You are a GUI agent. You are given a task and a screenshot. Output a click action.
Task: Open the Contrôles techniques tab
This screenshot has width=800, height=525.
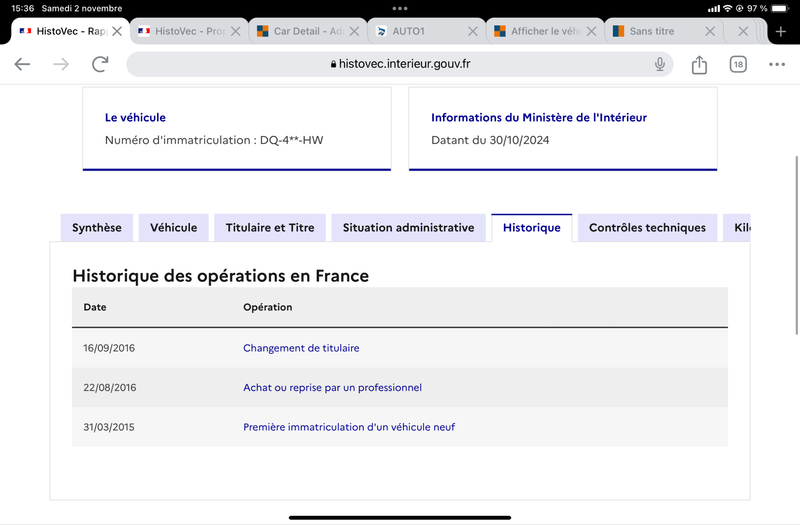point(647,228)
